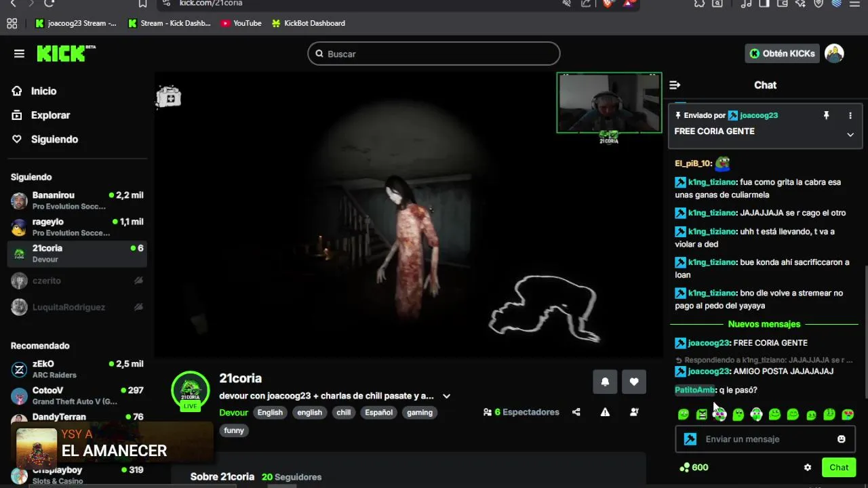Open offline czerito channel
This screenshot has height=488, width=868.
pyautogui.click(x=77, y=281)
